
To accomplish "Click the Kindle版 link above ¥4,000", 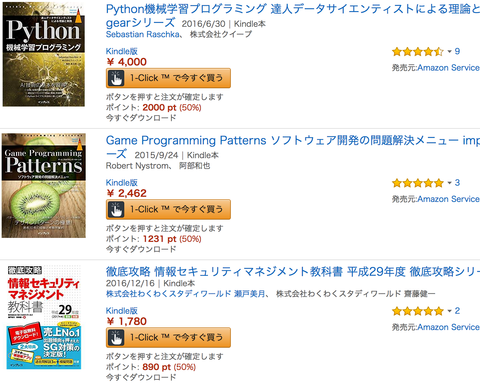I will [x=122, y=51].
